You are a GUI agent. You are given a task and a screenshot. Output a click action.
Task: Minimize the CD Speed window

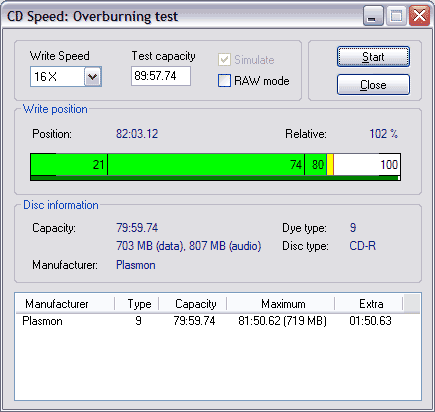pyautogui.click(x=373, y=16)
